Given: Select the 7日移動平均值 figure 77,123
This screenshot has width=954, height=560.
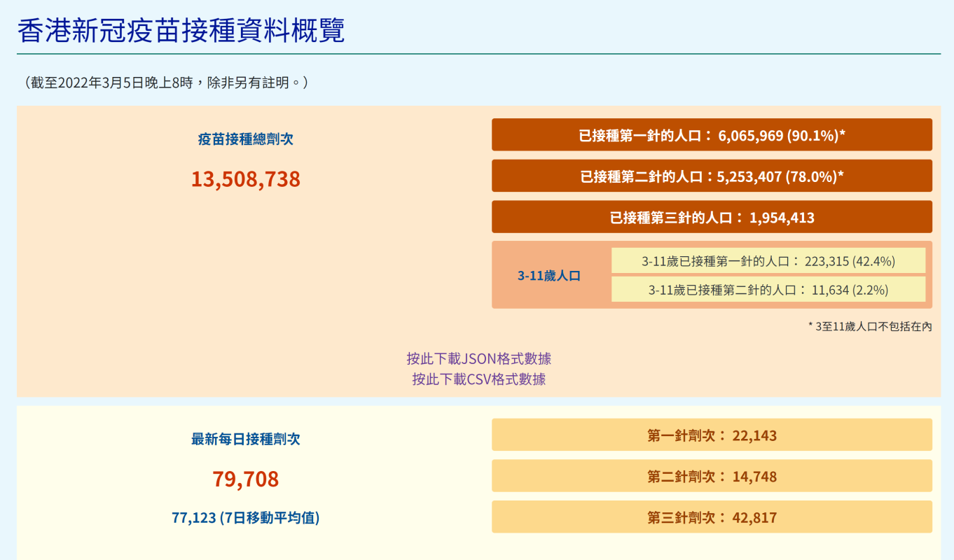Looking at the screenshot, I should [x=245, y=518].
